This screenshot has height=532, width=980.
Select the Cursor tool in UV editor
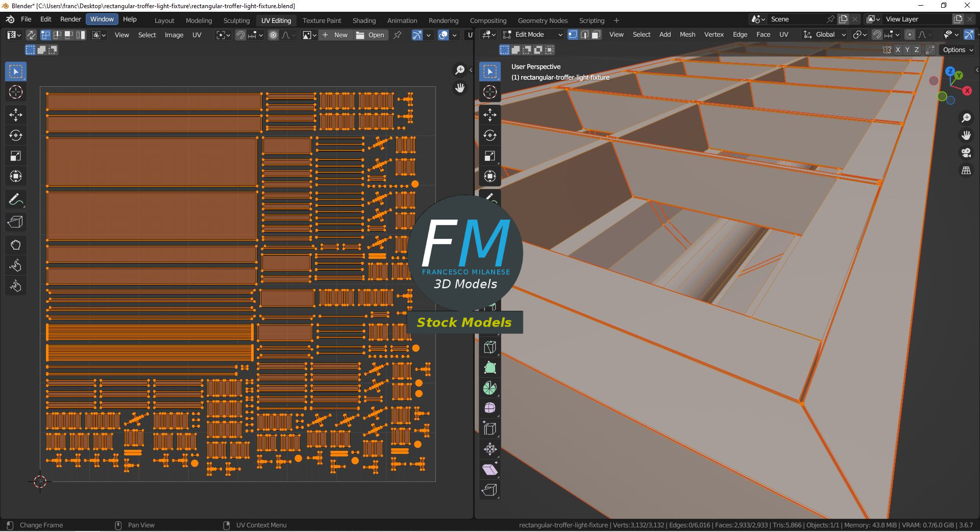pos(16,92)
